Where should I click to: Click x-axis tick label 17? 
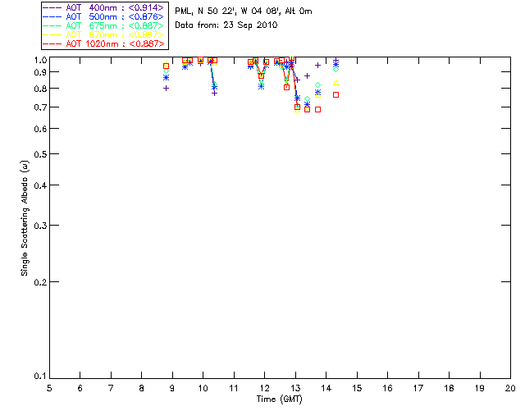(418, 388)
